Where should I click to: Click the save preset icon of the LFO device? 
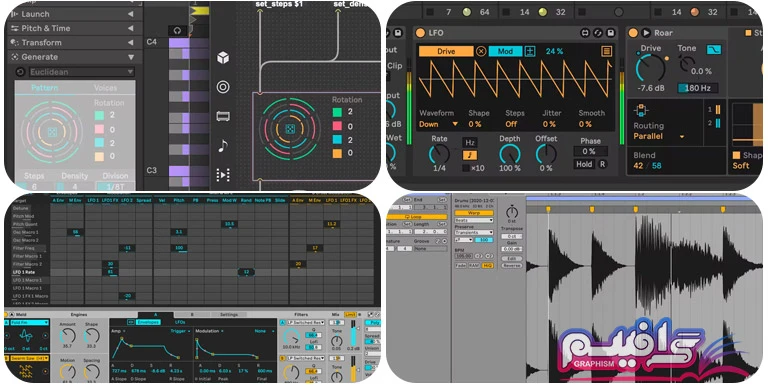tap(611, 33)
